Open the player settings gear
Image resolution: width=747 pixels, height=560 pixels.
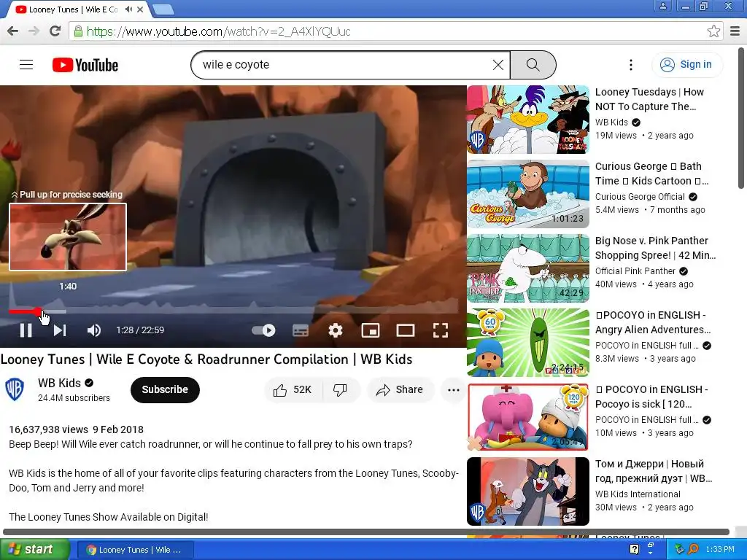336,330
